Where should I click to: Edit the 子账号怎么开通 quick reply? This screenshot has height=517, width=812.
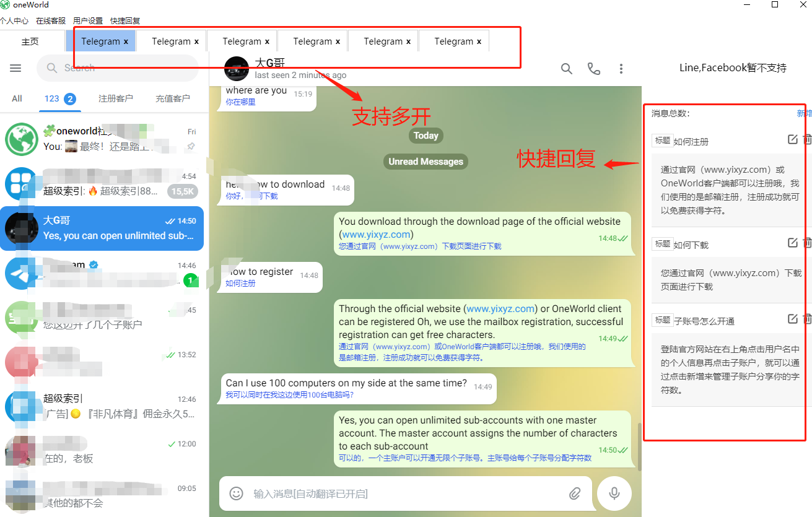coord(793,319)
